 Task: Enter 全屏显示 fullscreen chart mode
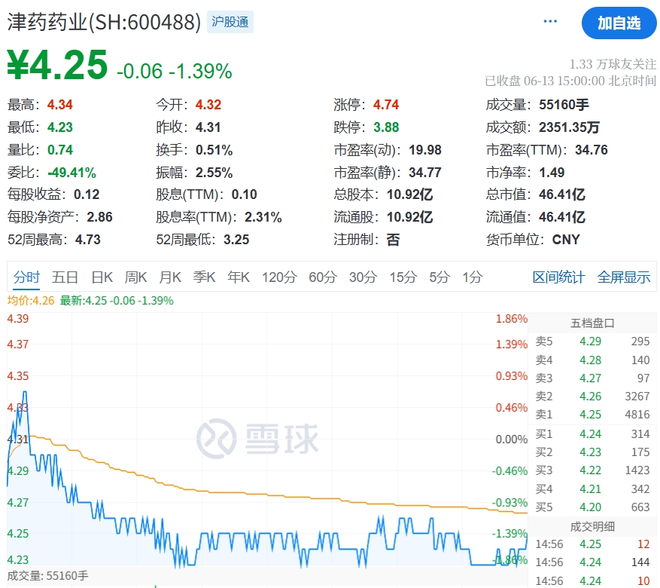point(624,277)
